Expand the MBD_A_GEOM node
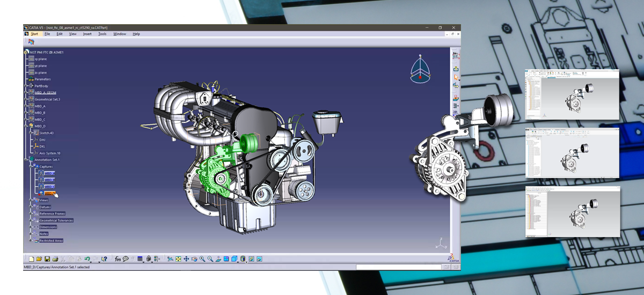644x295 pixels. pyautogui.click(x=27, y=92)
